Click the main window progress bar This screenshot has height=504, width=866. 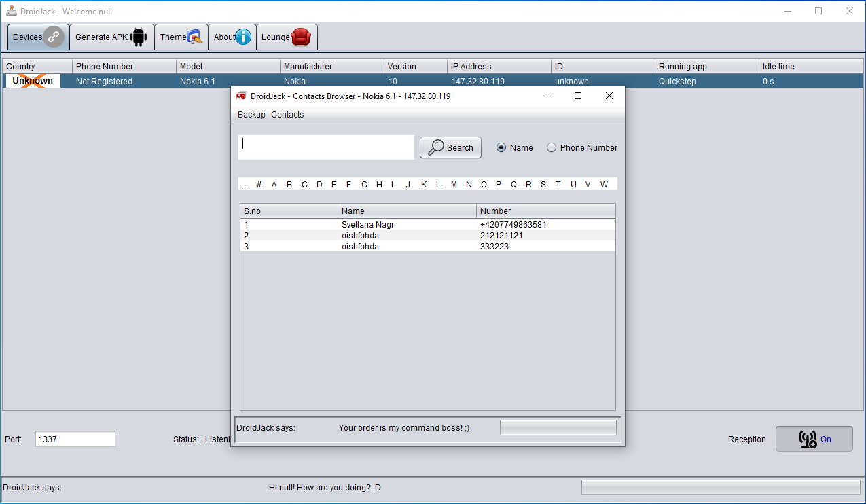721,487
